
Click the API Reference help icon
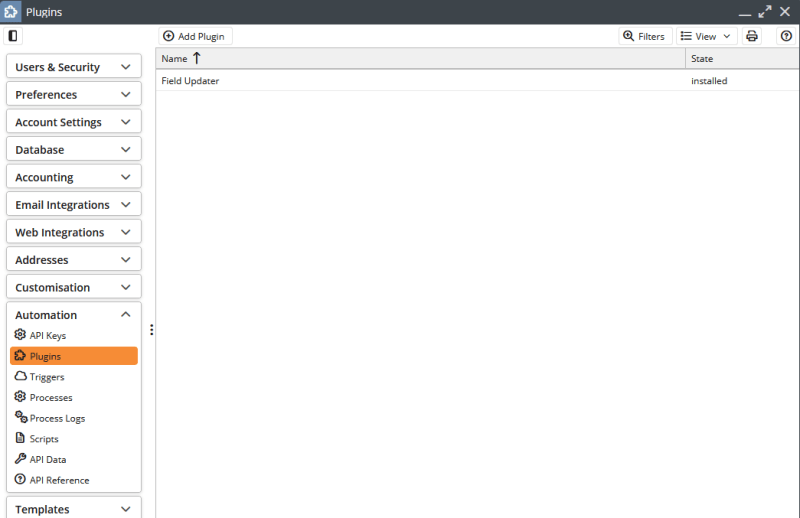(x=20, y=480)
